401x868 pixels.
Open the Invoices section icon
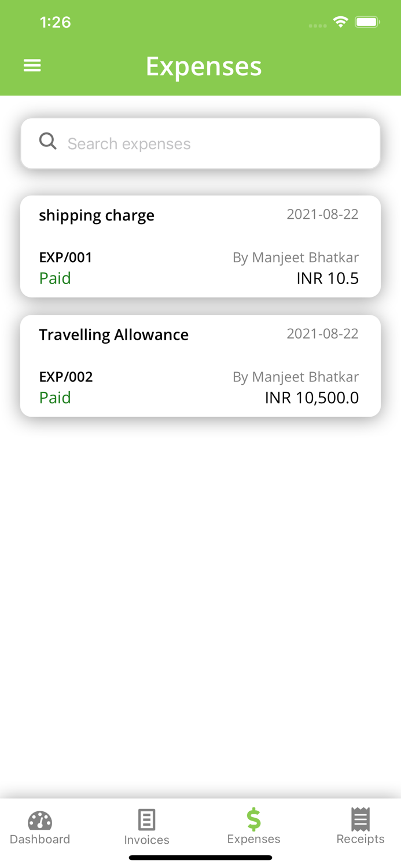tap(146, 818)
